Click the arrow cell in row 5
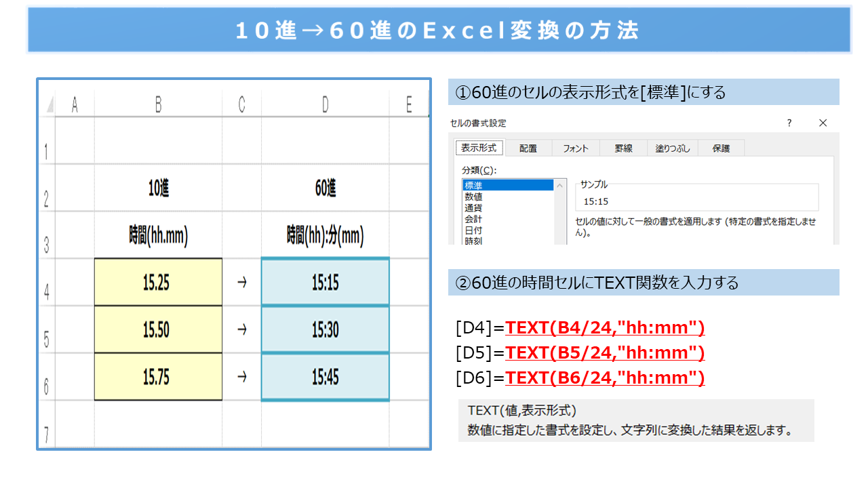This screenshot has width=868, height=488. [x=241, y=329]
